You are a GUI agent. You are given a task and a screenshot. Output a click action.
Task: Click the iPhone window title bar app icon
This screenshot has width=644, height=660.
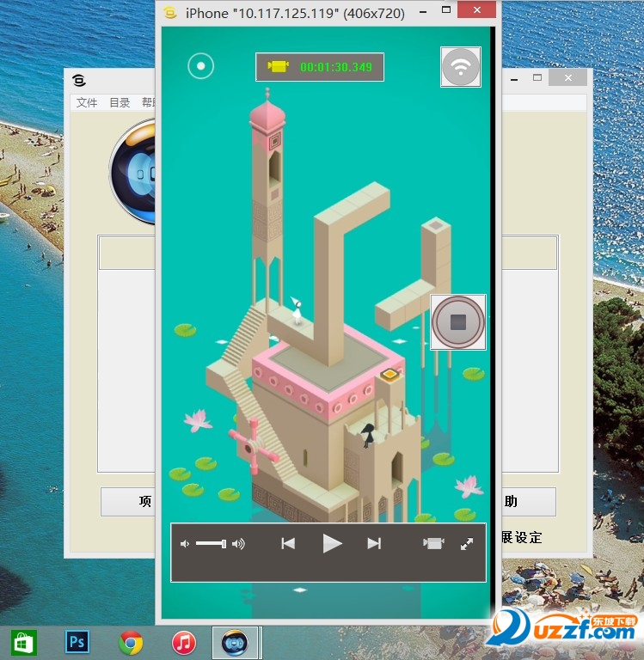[170, 13]
